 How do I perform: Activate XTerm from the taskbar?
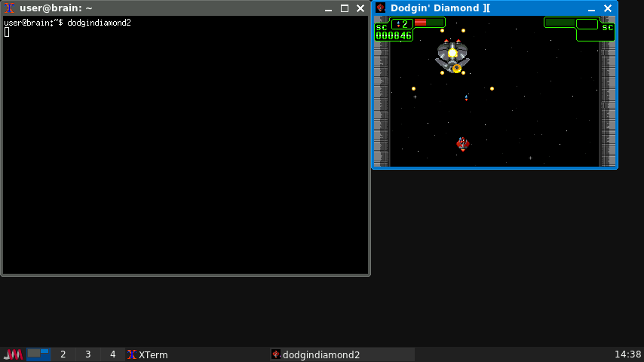point(148,354)
